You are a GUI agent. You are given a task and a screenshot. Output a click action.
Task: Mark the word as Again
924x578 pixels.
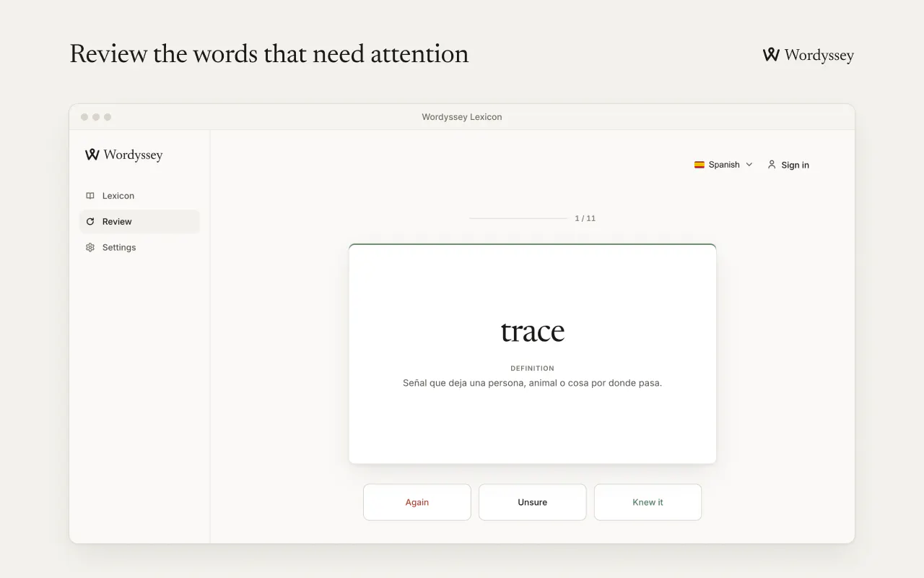click(417, 502)
